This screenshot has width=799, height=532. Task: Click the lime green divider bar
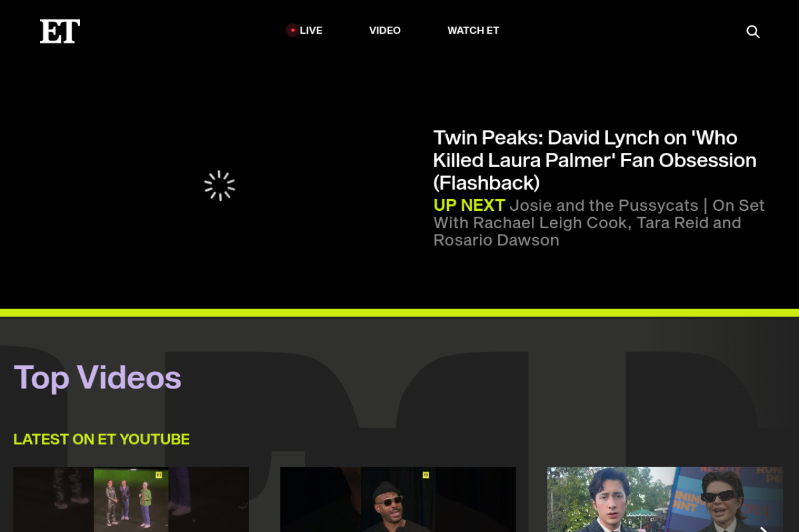pyautogui.click(x=399, y=312)
